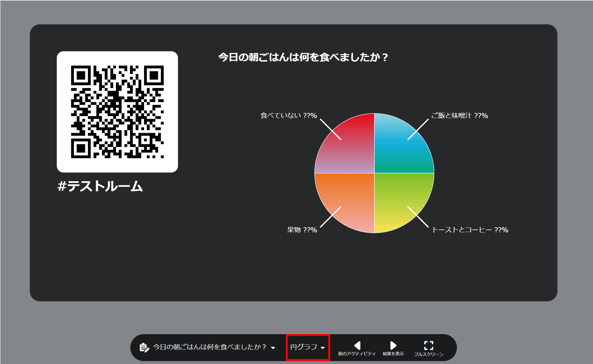Click the トーストとコーヒー ??% label
Screen dimensions: 593x364
coord(470,230)
